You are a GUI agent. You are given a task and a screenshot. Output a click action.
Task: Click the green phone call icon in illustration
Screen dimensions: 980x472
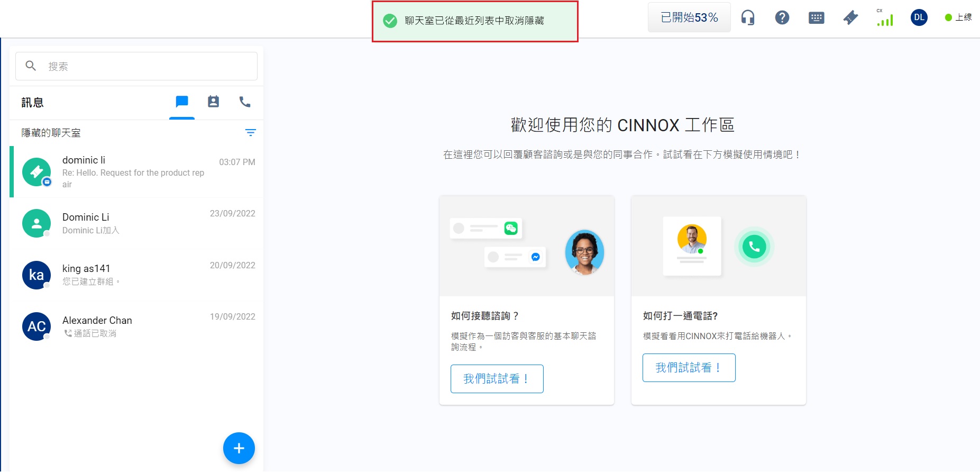click(x=754, y=247)
